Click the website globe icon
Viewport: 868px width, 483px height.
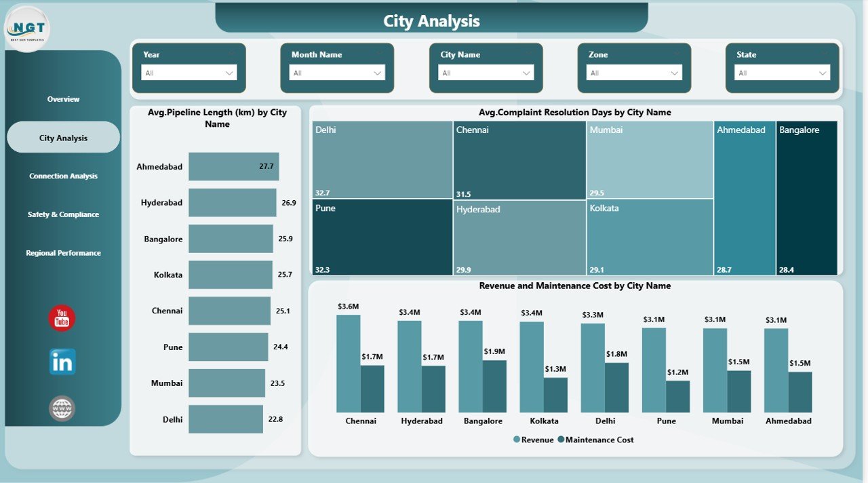(x=62, y=408)
